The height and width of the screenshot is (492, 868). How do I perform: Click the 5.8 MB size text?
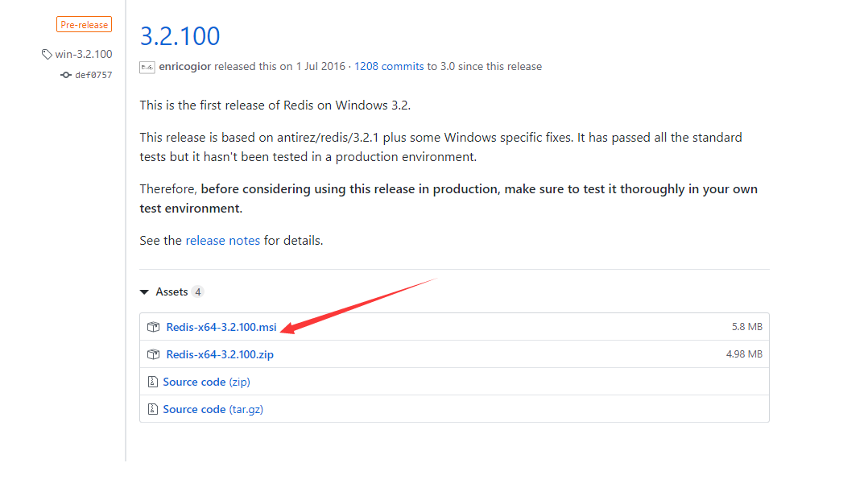746,327
